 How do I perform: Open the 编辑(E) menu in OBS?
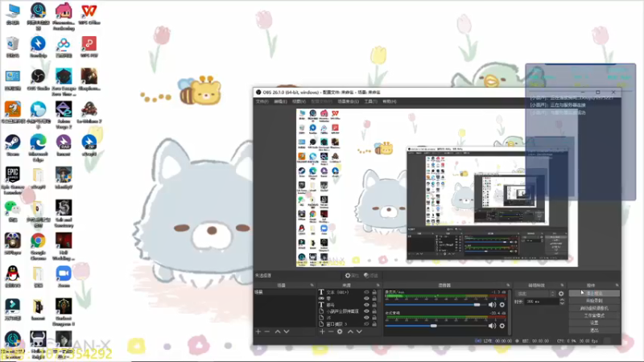280,101
